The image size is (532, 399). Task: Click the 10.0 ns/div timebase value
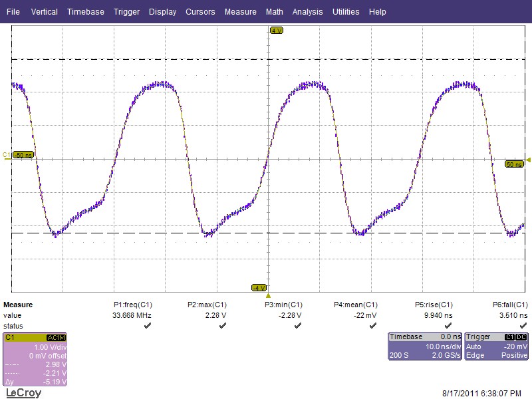(443, 346)
